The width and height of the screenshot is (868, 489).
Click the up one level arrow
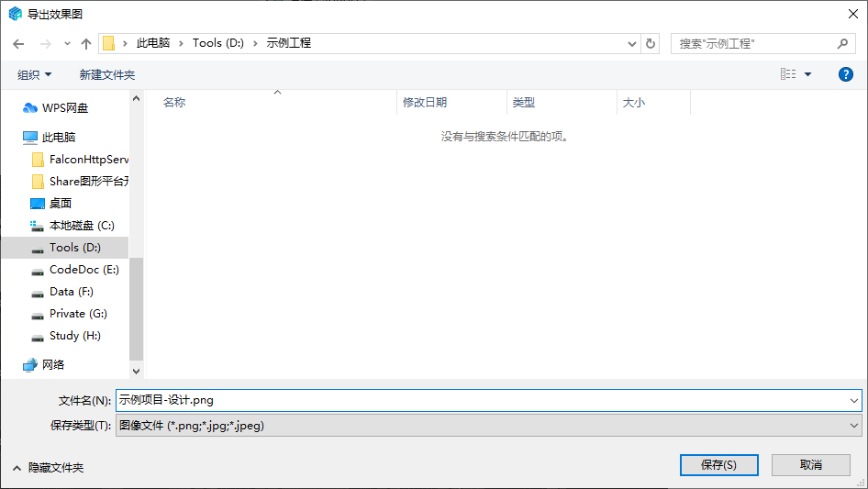[x=86, y=44]
